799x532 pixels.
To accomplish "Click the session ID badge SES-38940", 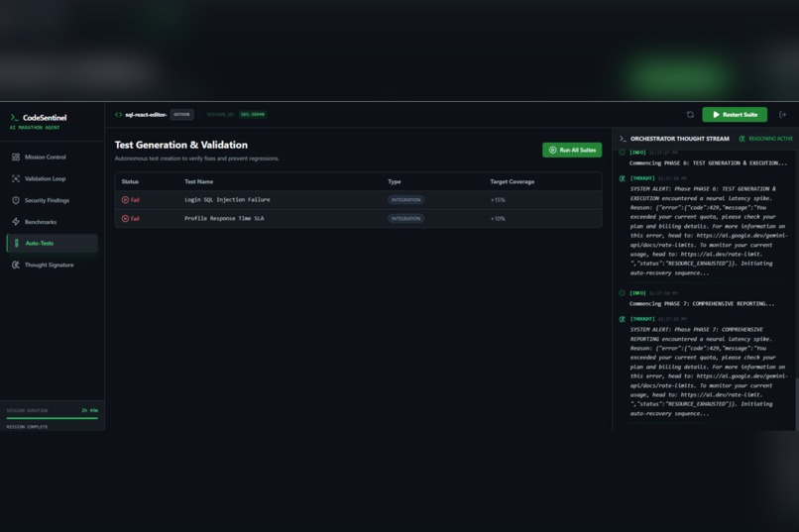I will coord(252,115).
